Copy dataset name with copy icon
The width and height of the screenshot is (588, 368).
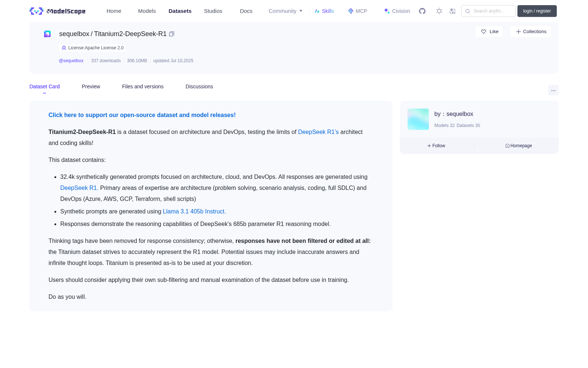pos(172,34)
